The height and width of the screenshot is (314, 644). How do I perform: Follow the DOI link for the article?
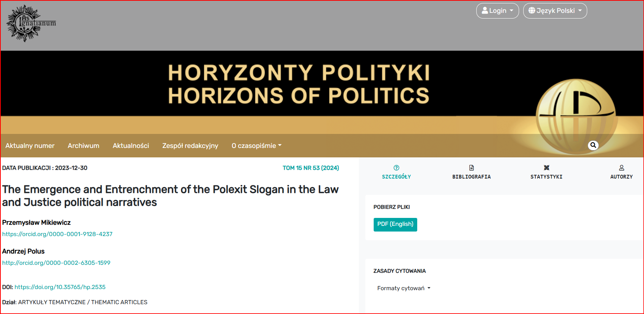tap(60, 287)
